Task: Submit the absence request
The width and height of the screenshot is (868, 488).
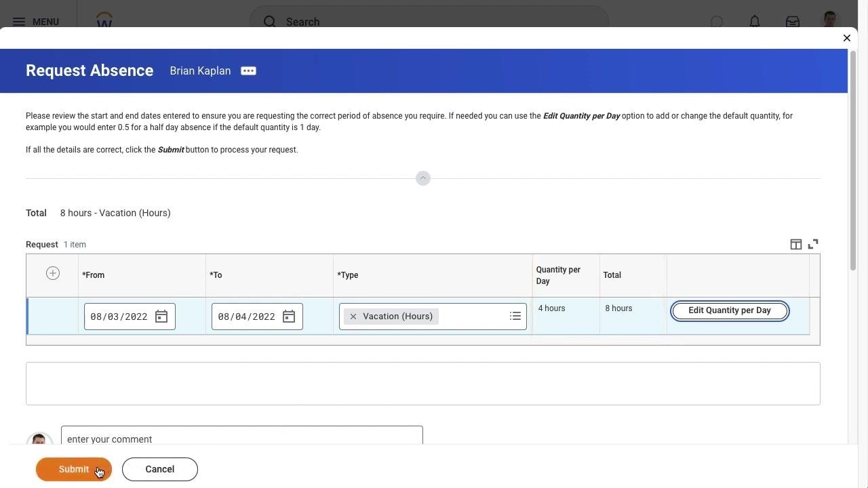Action: click(x=74, y=469)
